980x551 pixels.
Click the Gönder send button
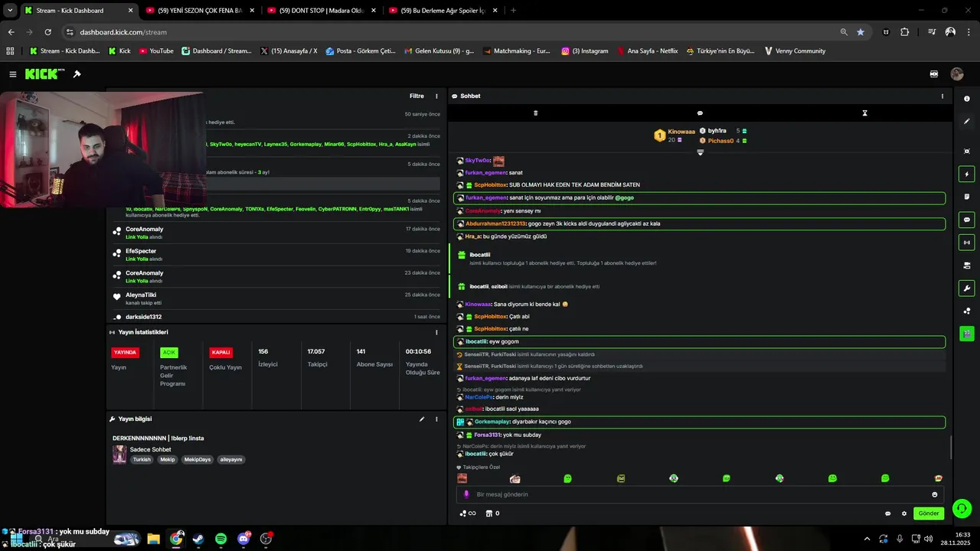(x=929, y=514)
